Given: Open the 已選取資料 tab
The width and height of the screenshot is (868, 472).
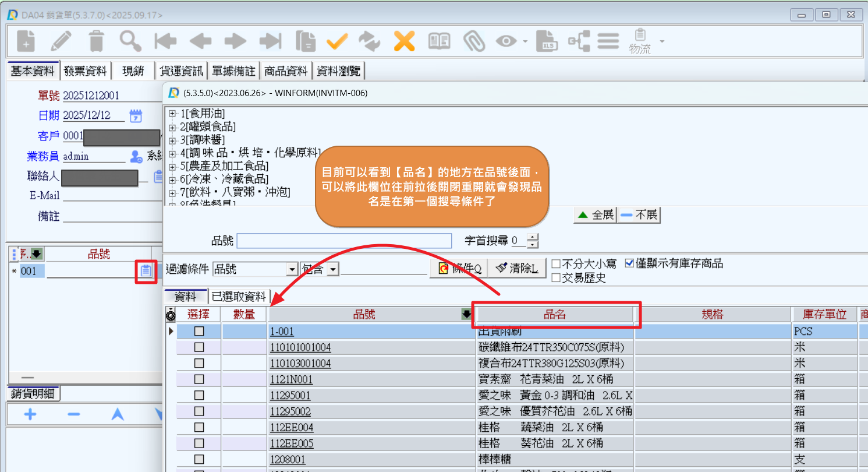Looking at the screenshot, I should [239, 297].
